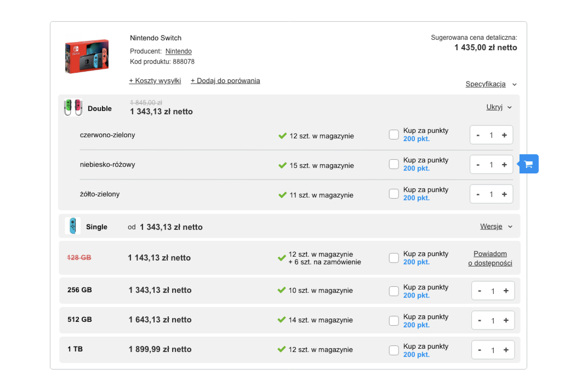
Task: Decrease quantity for niebiesko-różowy variant
Action: click(x=478, y=165)
